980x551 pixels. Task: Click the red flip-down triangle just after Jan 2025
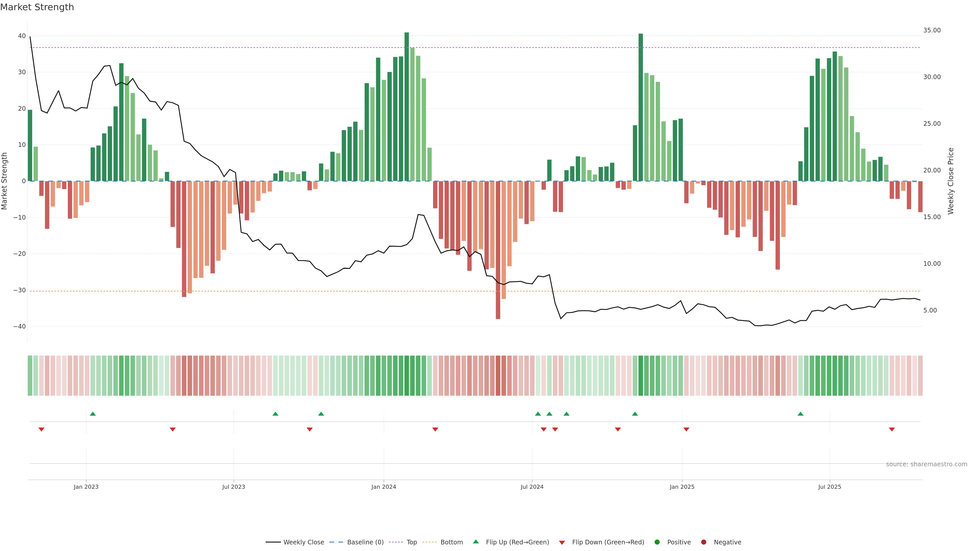click(x=686, y=429)
